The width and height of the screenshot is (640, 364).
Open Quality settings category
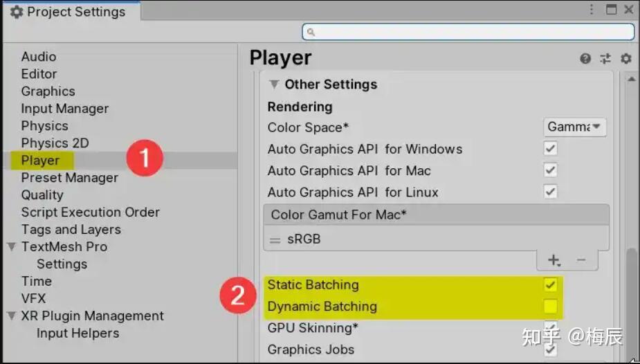pyautogui.click(x=42, y=195)
